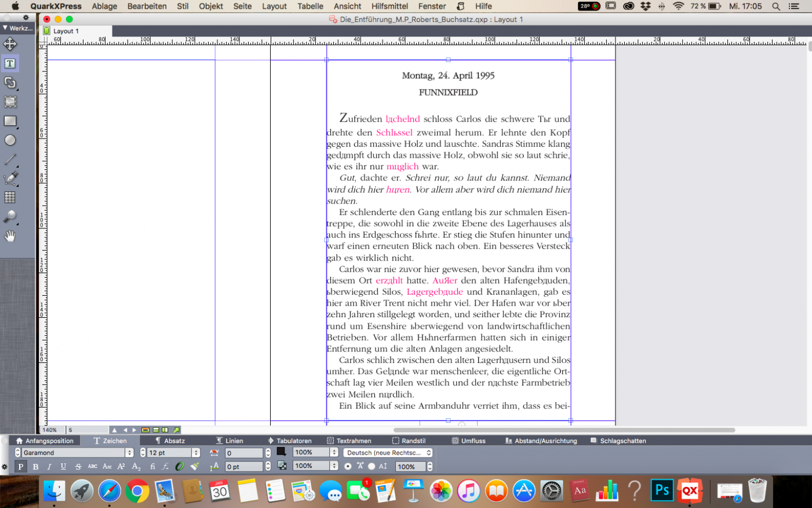Select the Layout 1 tab
Screen dimensions: 812x508
click(65, 31)
